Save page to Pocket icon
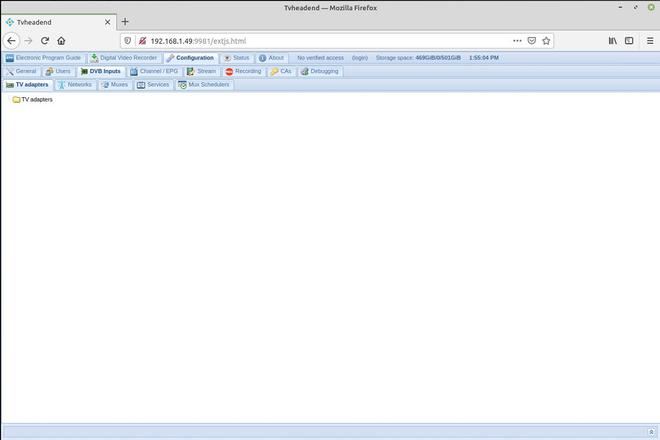 pyautogui.click(x=532, y=41)
